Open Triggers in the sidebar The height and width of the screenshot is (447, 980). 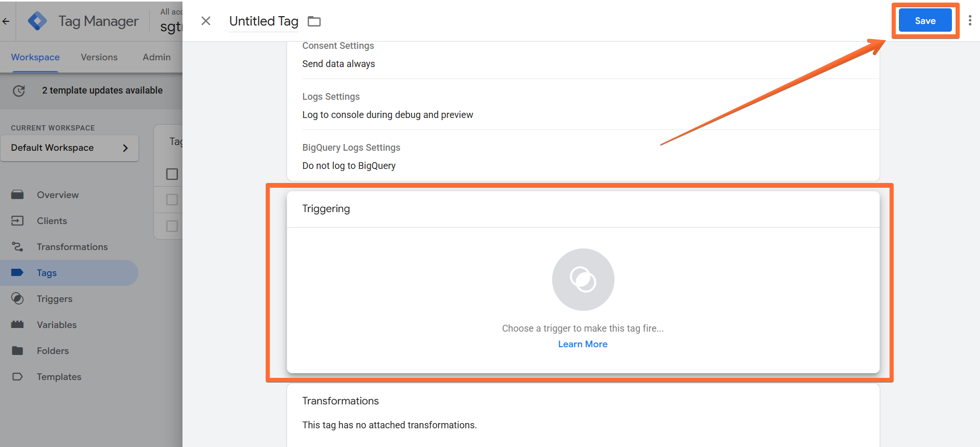55,299
